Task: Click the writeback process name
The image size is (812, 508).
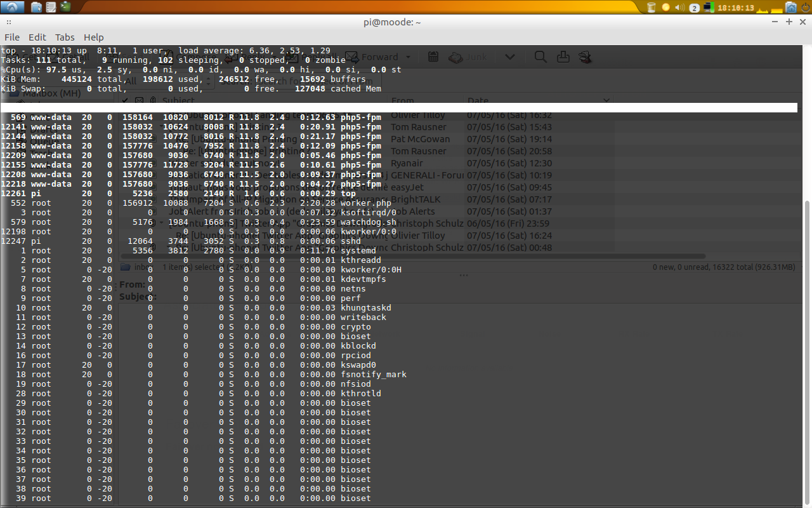Action: pos(363,317)
